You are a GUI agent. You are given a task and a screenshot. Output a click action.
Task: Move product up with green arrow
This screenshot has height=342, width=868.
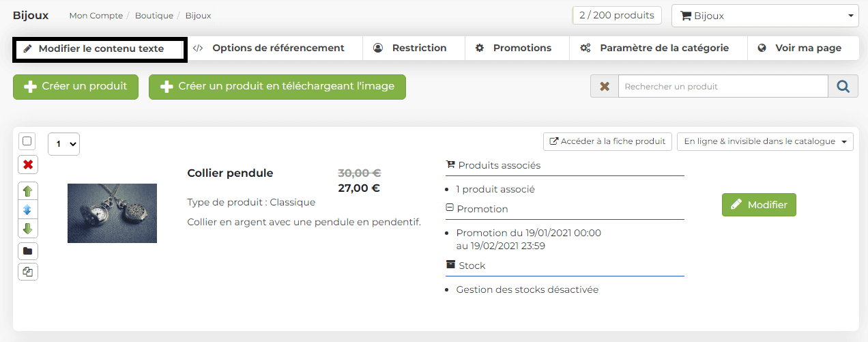click(x=28, y=192)
